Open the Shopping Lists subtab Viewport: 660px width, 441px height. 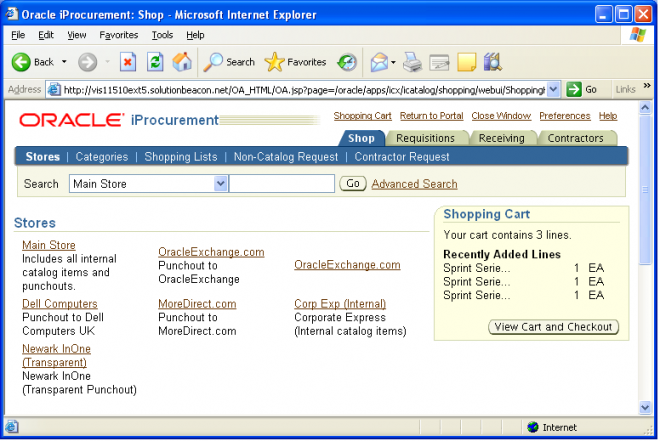click(181, 157)
